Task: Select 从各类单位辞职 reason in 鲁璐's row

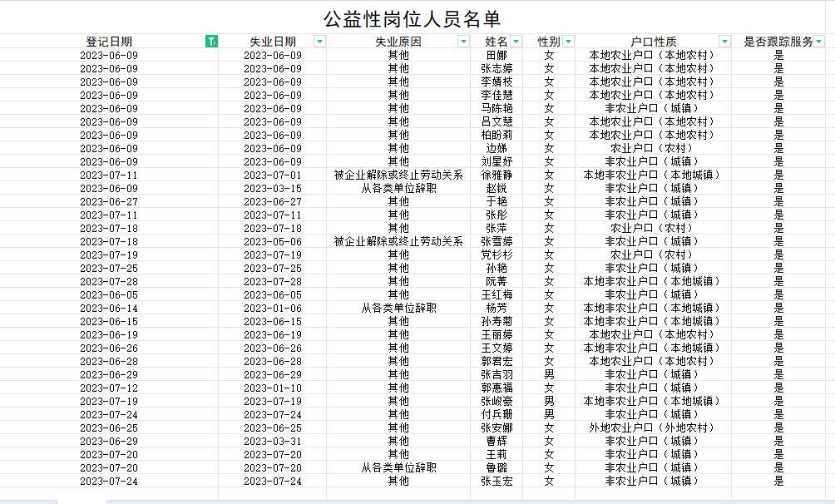Action: tap(398, 468)
